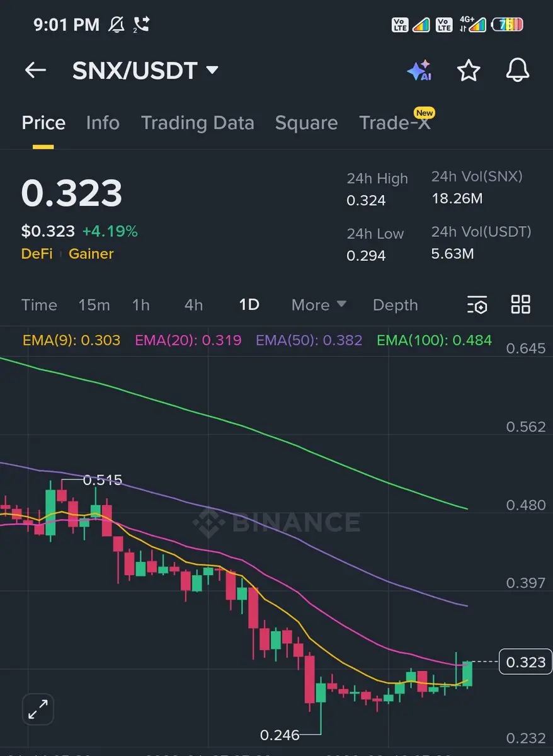Tap the current price tag 0.323 on axis
The image size is (553, 756).
(526, 662)
